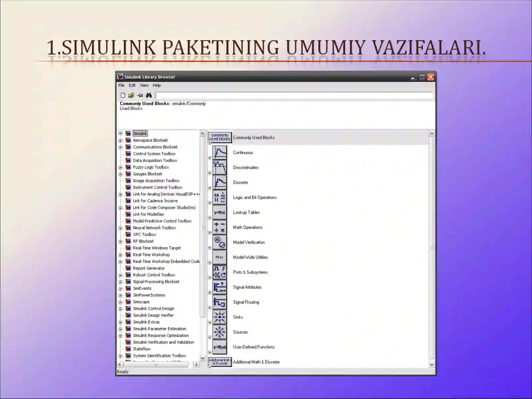Select Data Acquisition Toolbox in the tree

155,160
